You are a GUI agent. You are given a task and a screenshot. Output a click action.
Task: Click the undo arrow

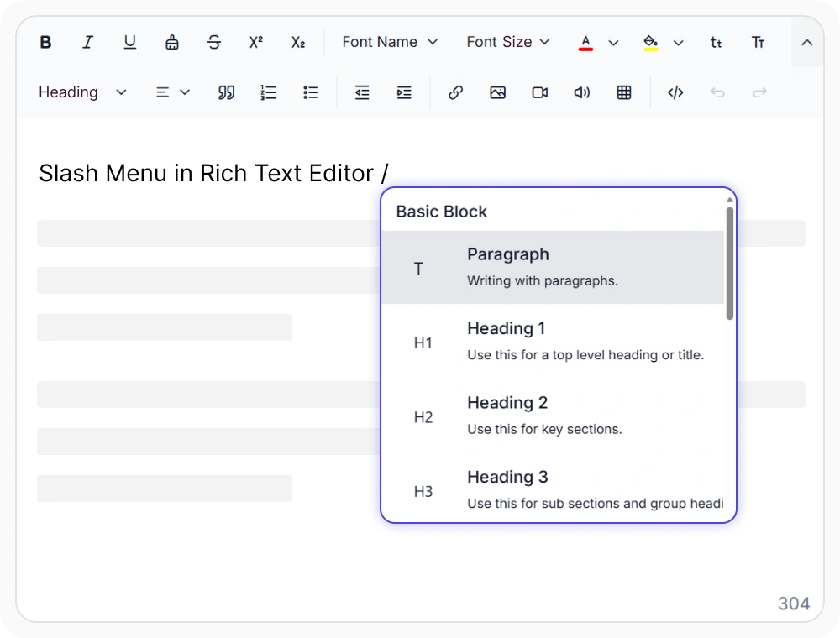point(718,92)
